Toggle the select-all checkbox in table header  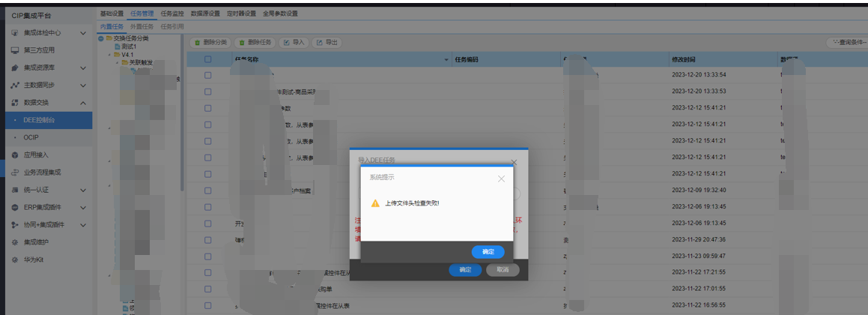(207, 59)
